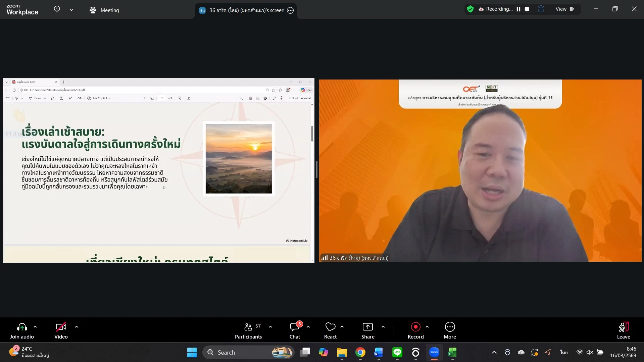Viewport: 644px width, 362px height.
Task: Stop the recording
Action: pos(527,9)
